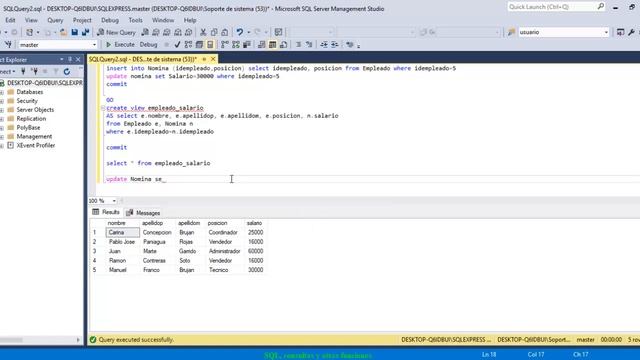This screenshot has height=360, width=640.
Task: Click the 'Carina' cell in results
Action: pyautogui.click(x=122, y=232)
